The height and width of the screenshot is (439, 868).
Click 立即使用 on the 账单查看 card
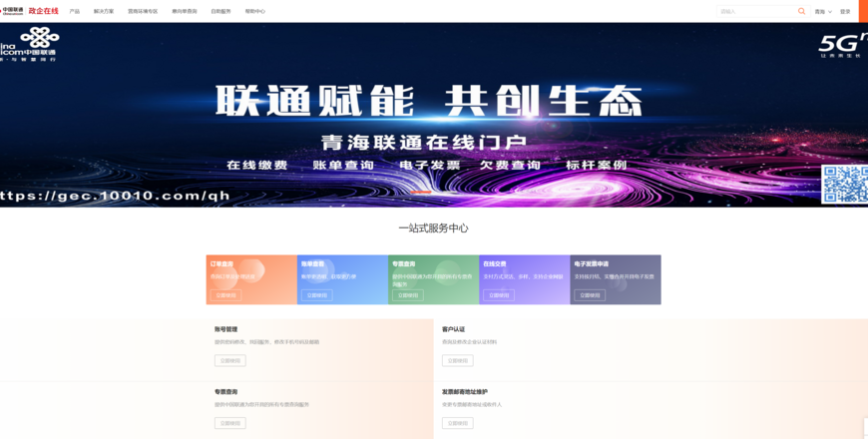pyautogui.click(x=316, y=295)
